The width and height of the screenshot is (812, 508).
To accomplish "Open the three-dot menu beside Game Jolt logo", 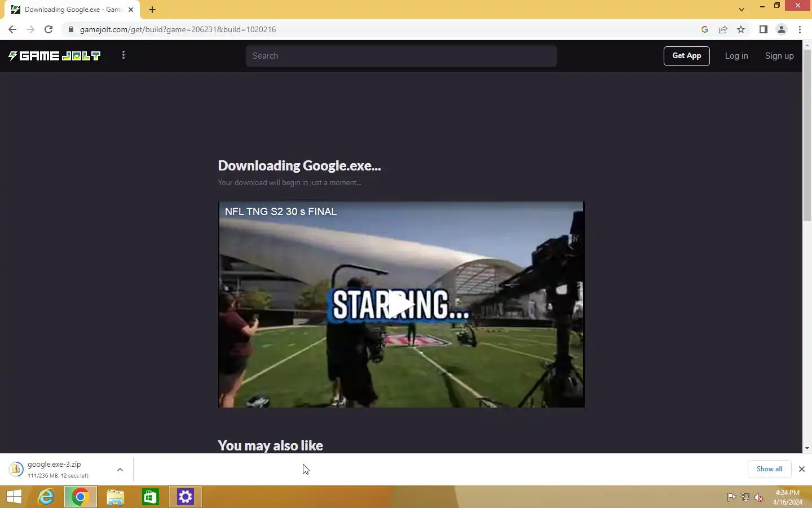I will point(123,55).
